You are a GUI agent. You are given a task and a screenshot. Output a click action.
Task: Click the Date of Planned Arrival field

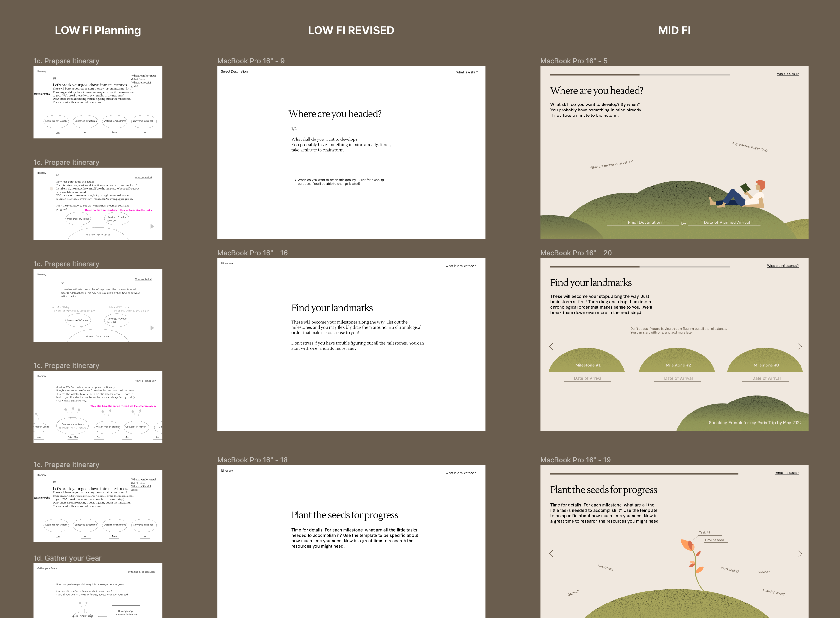pyautogui.click(x=724, y=222)
